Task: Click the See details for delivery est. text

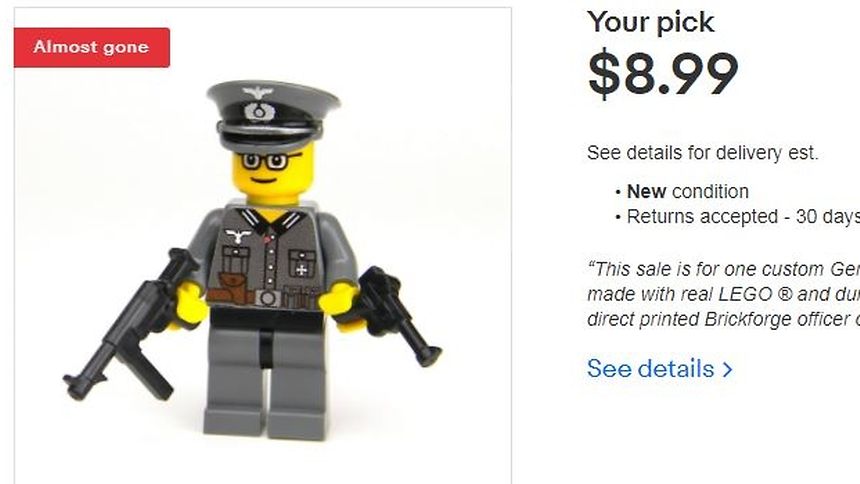Action: tap(702, 153)
